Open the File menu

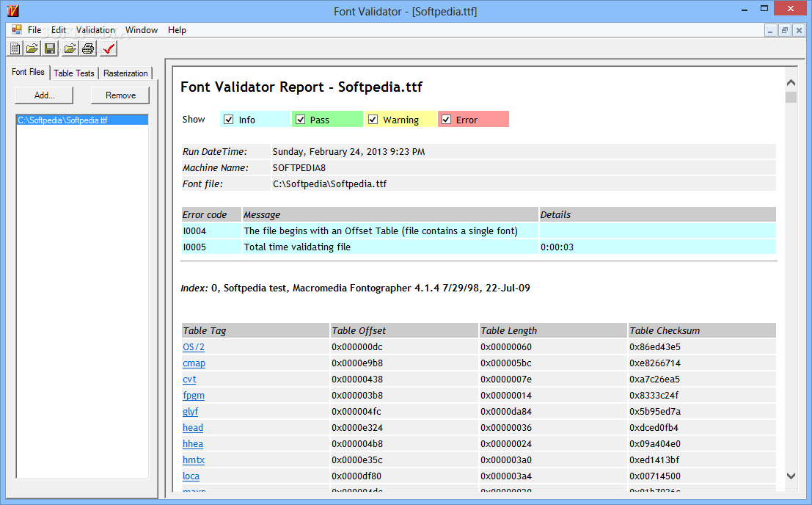coord(34,30)
